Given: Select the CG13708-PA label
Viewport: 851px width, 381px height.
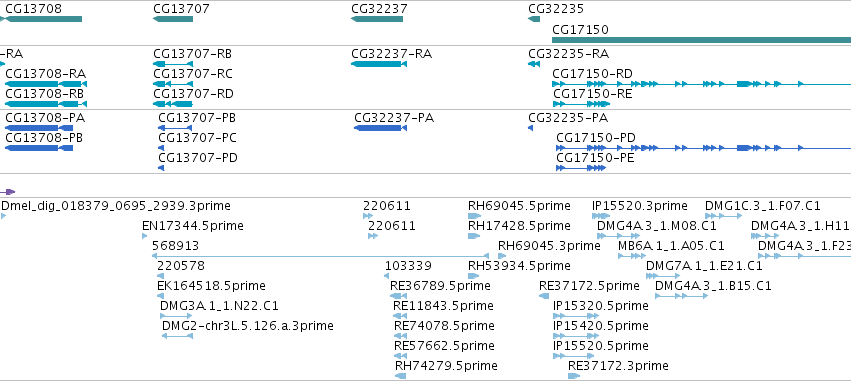Looking at the screenshot, I should (x=45, y=118).
